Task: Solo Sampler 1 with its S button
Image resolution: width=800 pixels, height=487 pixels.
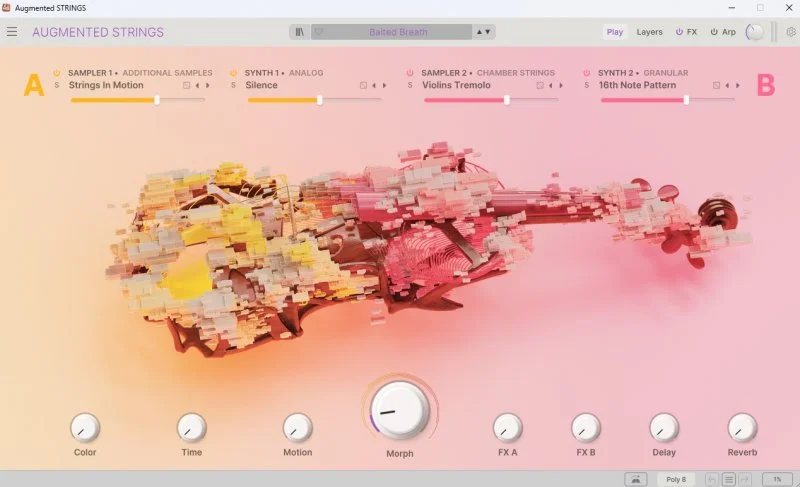Action: tap(57, 85)
